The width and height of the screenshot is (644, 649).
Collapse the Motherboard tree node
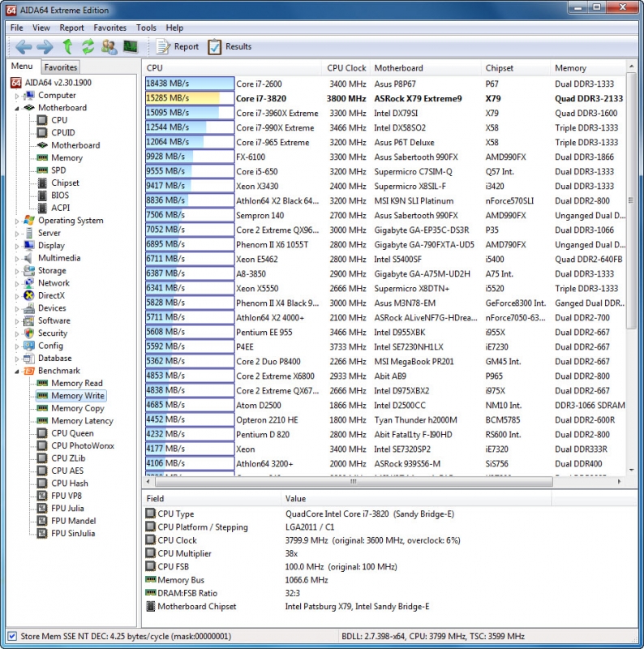click(17, 109)
